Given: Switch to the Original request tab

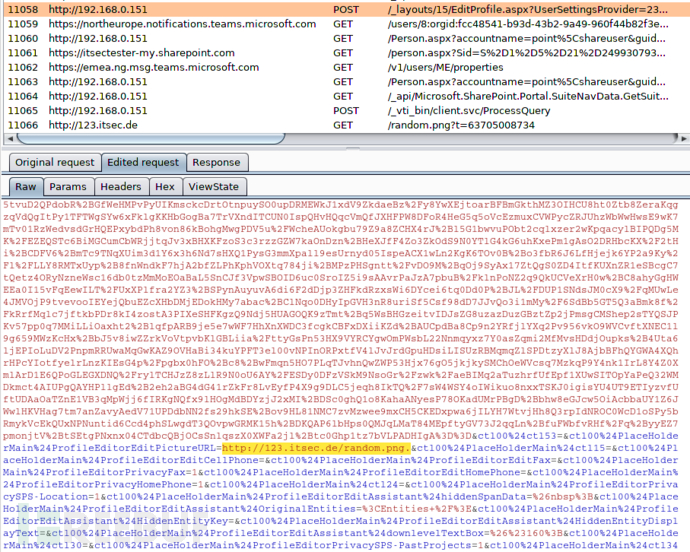Looking at the screenshot, I should (x=53, y=163).
